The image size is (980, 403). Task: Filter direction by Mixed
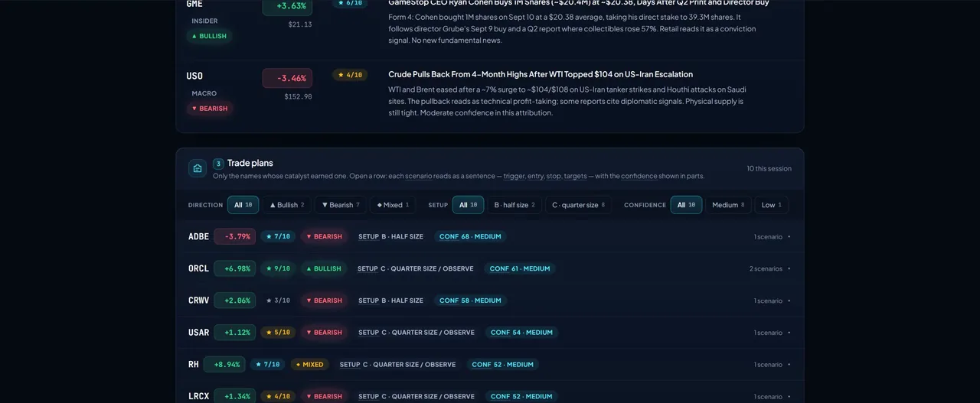[393, 205]
